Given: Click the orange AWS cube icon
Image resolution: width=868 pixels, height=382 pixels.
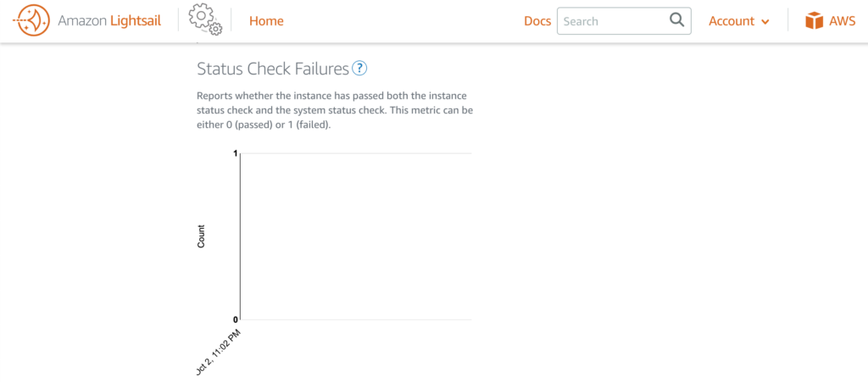Looking at the screenshot, I should click(814, 21).
